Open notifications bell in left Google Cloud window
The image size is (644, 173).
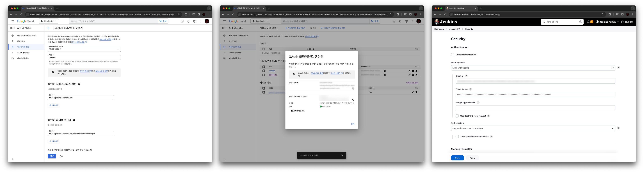point(188,21)
